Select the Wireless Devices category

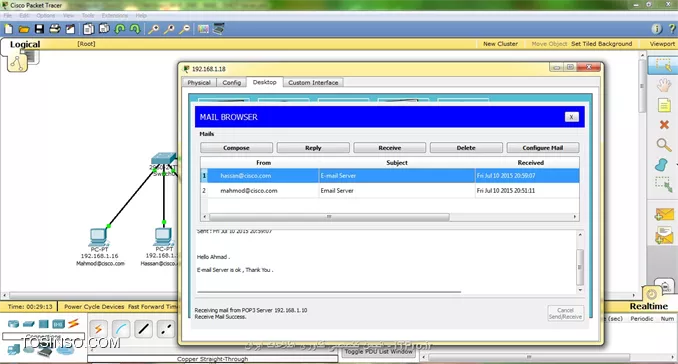coord(58,323)
